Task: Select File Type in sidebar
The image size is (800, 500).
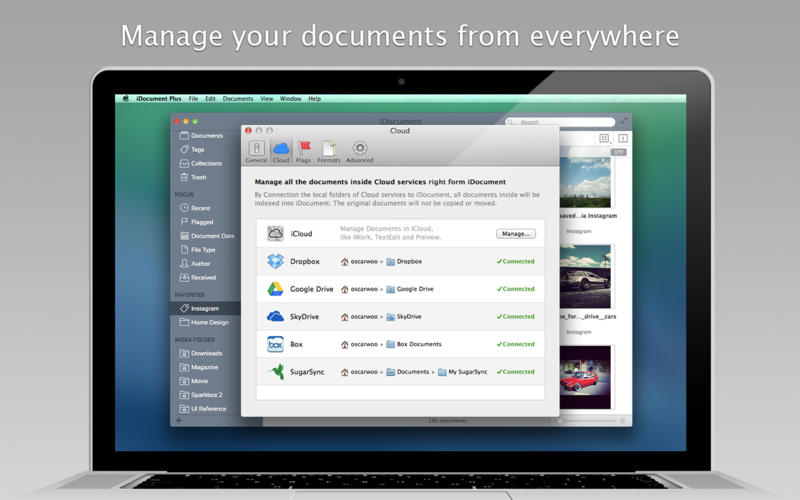Action: coord(197,249)
